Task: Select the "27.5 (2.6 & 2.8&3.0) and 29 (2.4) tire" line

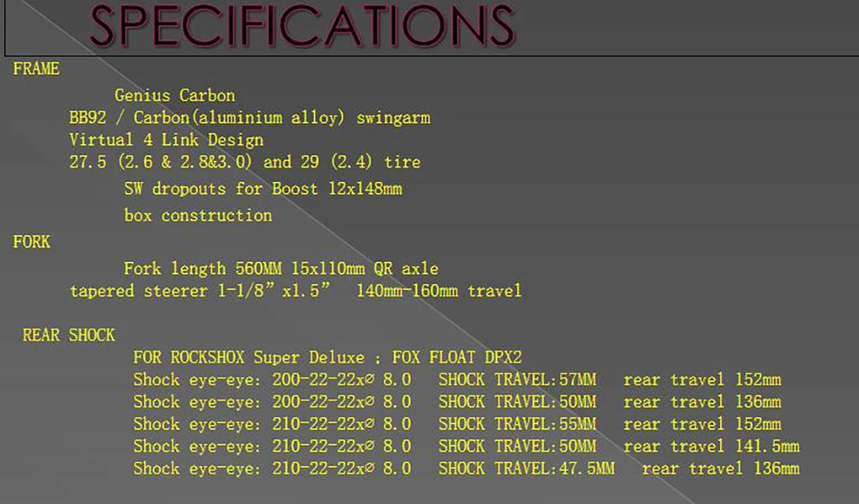Action: (x=245, y=162)
